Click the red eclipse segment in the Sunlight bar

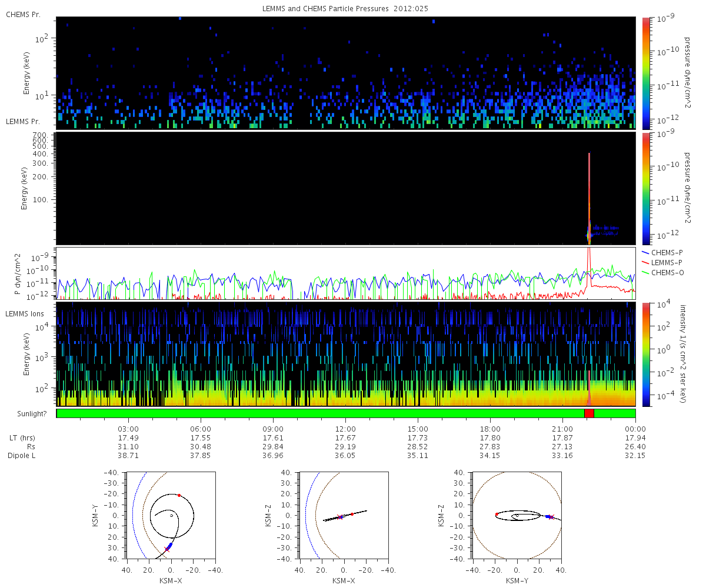point(589,413)
